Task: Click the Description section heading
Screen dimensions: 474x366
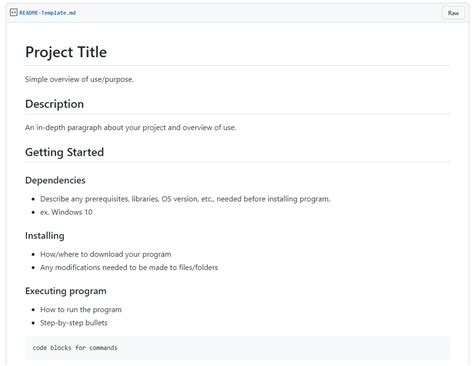Action: 54,104
